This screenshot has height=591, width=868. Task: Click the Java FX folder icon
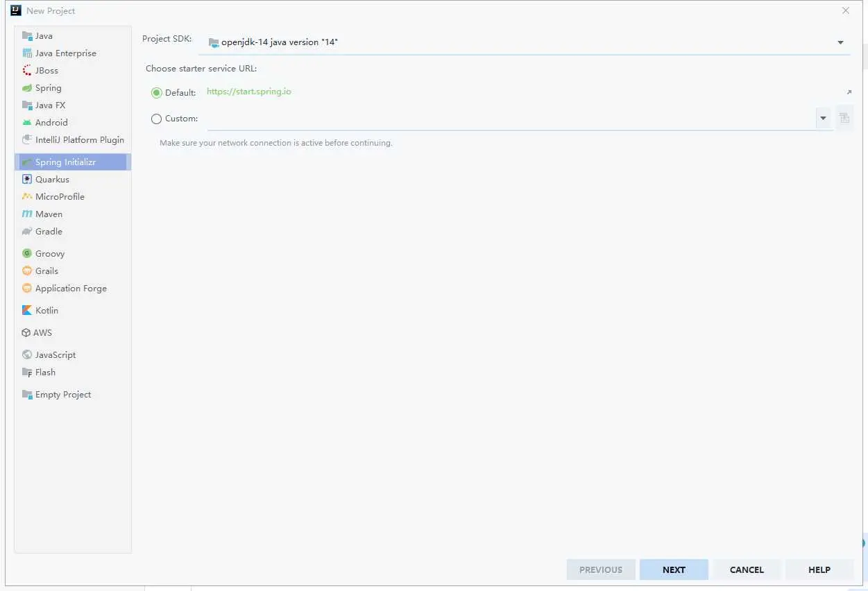[27, 105]
